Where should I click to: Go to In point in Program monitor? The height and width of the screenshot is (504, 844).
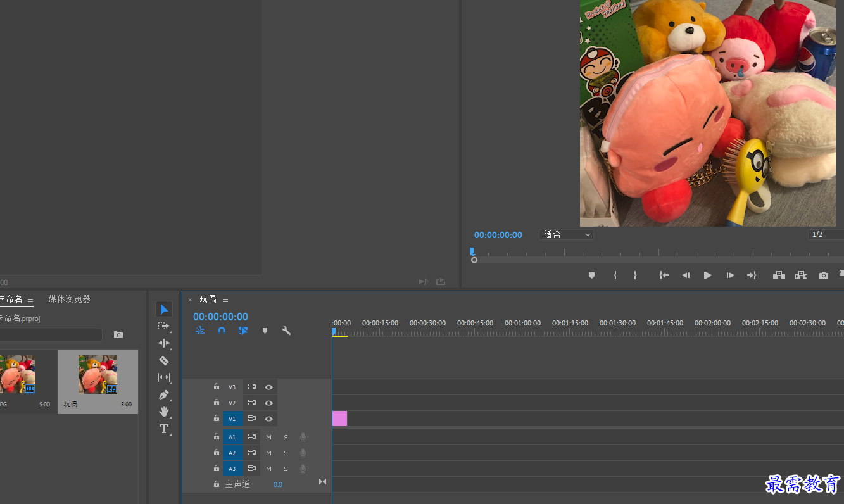point(664,275)
